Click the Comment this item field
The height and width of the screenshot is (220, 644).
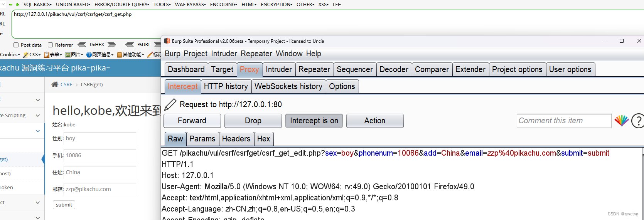coord(564,121)
